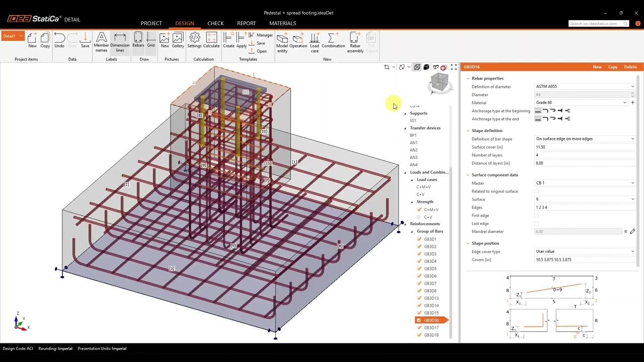
Task: Add new Model entity
Action: pyautogui.click(x=282, y=42)
